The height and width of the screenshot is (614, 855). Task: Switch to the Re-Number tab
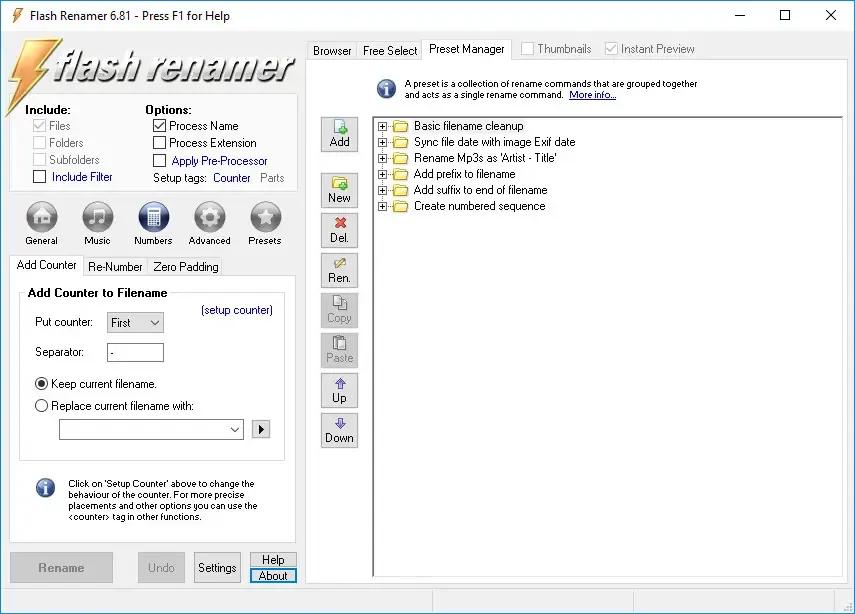(x=115, y=267)
